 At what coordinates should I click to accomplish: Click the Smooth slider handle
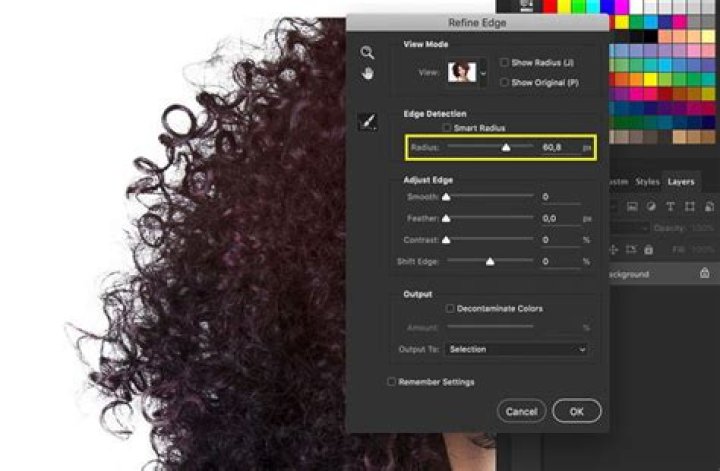446,197
